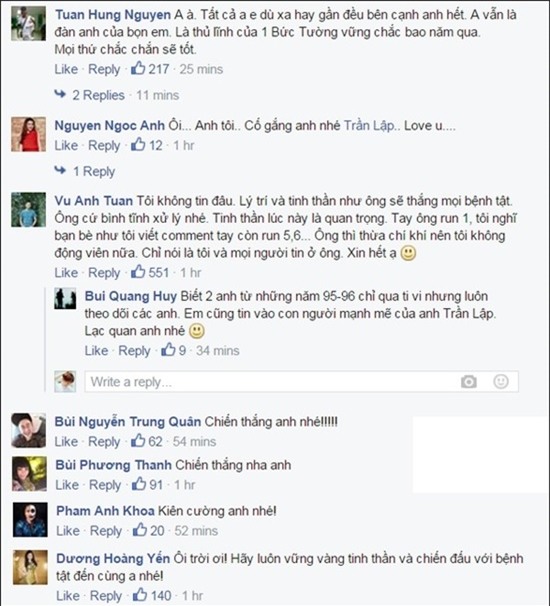
Task: Open Tuan Hung Nguyen's profile name
Action: pyautogui.click(x=112, y=15)
